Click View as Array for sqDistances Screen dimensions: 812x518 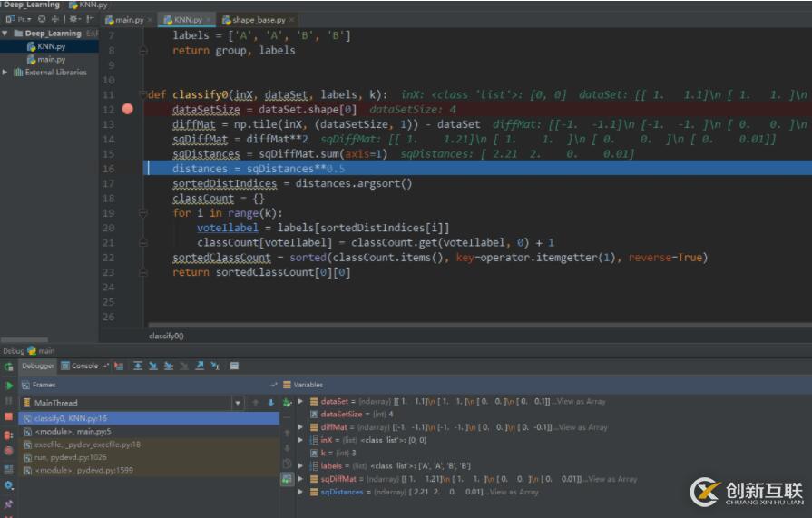pyautogui.click(x=514, y=492)
